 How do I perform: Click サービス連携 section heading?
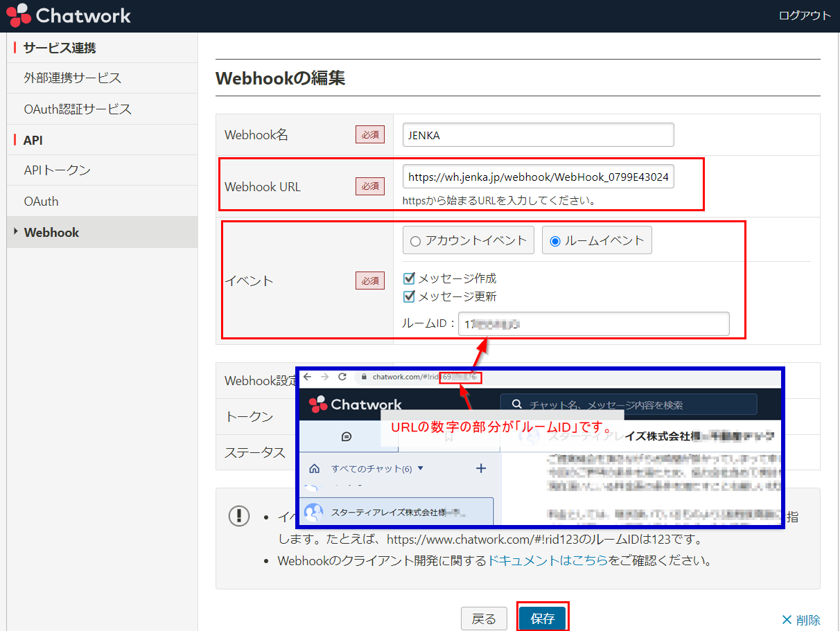tap(60, 48)
